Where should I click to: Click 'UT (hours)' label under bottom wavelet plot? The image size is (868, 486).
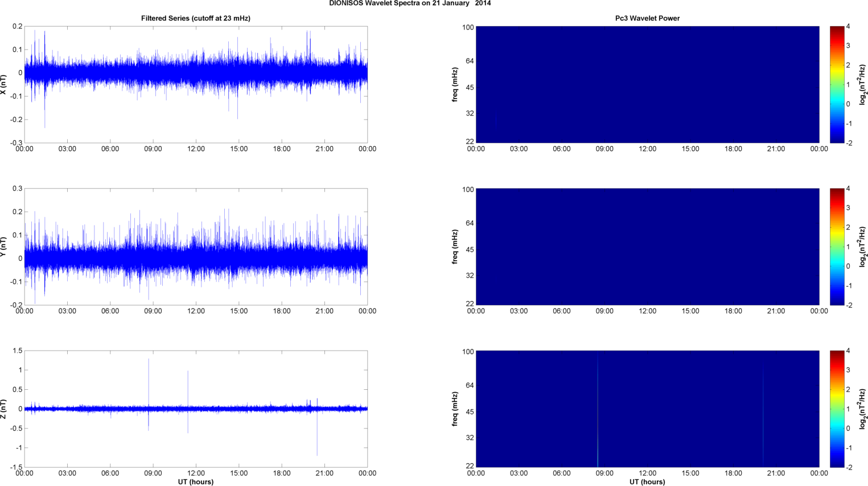click(647, 481)
